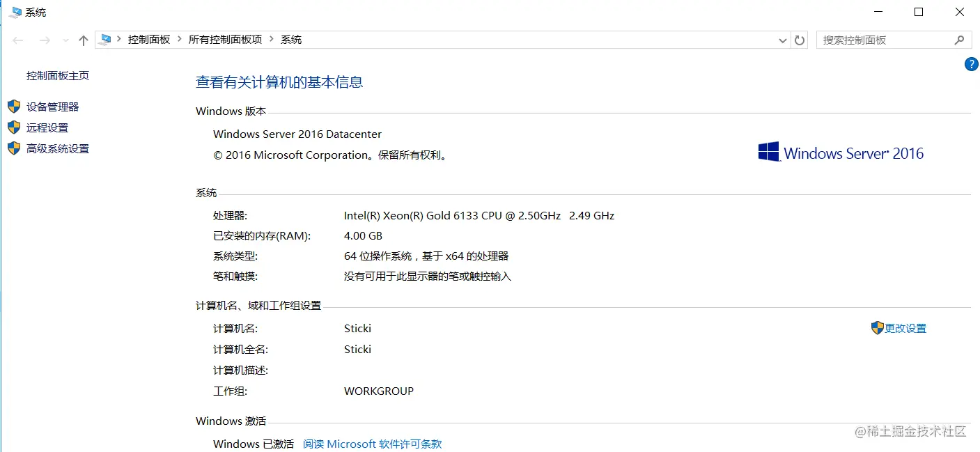
Task: Click the refresh icon in the address bar
Action: (x=799, y=40)
